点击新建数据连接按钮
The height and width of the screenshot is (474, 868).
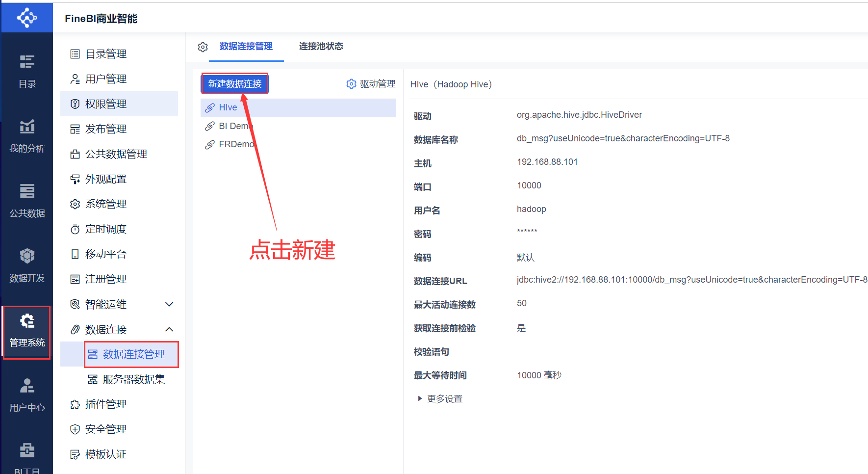point(234,83)
